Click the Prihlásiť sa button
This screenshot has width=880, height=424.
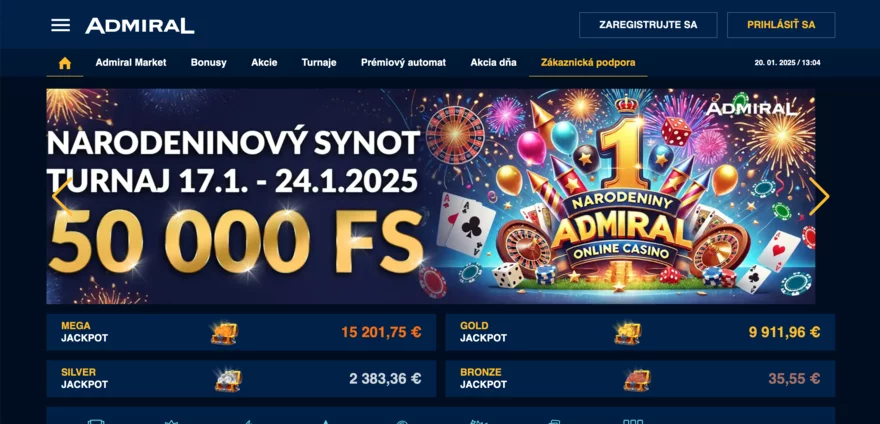coord(781,25)
